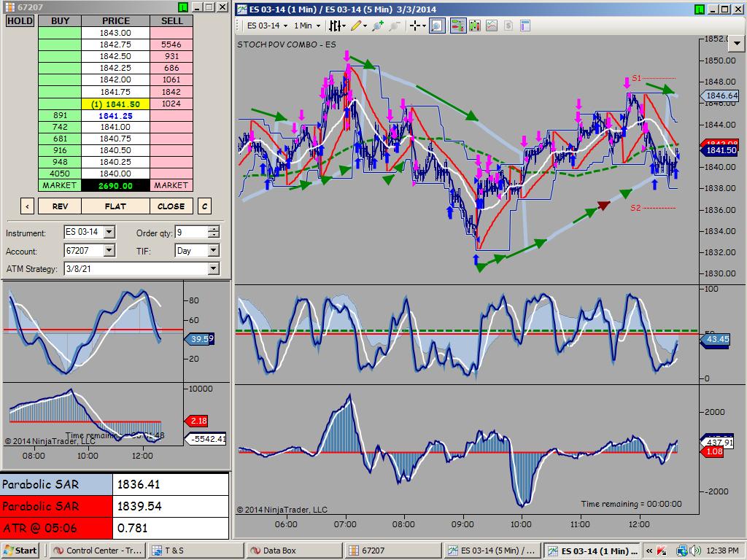Increase Order qty with stepper up arrow
The image size is (747, 560).
(214, 229)
